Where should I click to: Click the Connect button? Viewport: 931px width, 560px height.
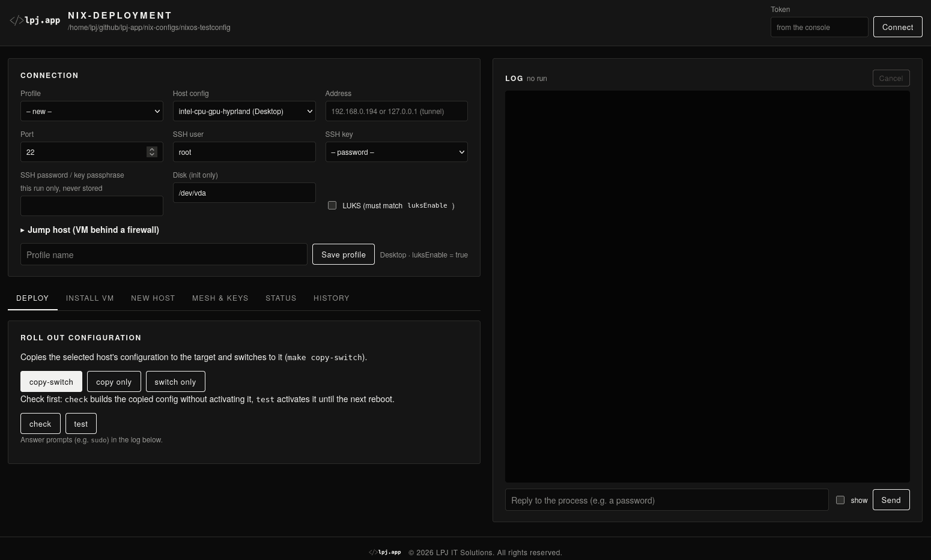[x=898, y=27]
